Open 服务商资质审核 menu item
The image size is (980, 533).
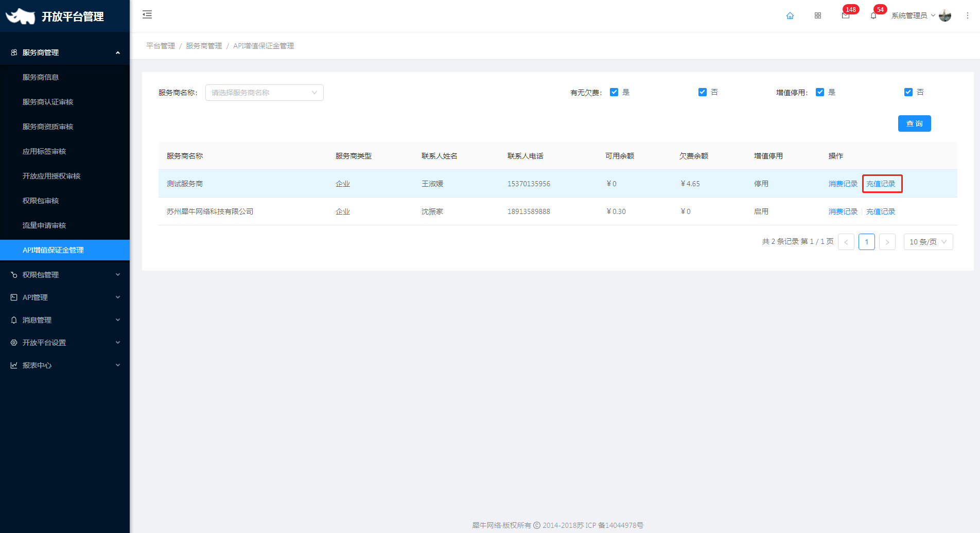click(65, 127)
